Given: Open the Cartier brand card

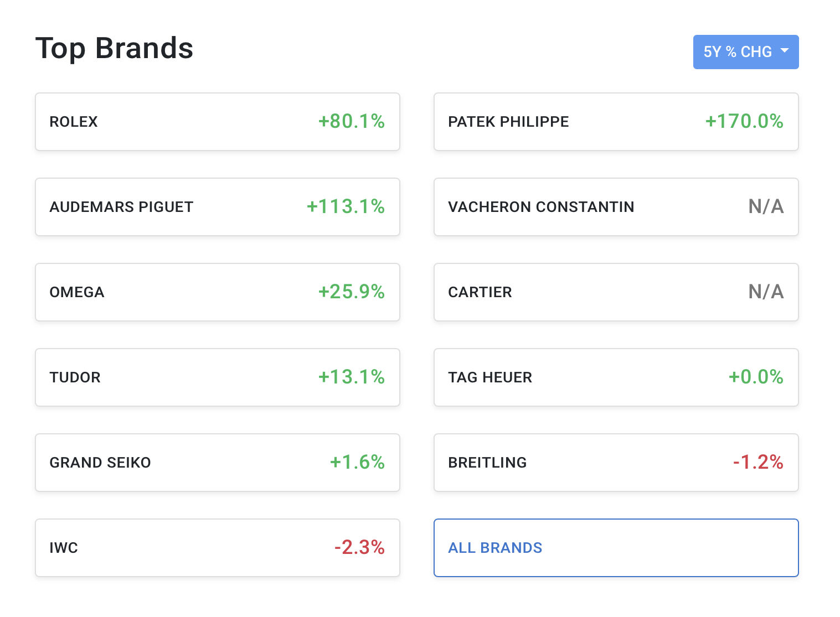Looking at the screenshot, I should 616,292.
